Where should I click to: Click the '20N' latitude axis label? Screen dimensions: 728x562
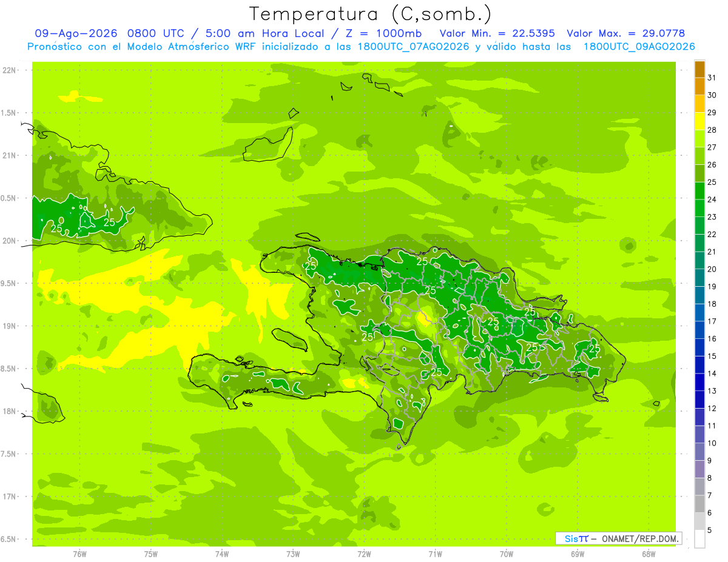pyautogui.click(x=8, y=241)
